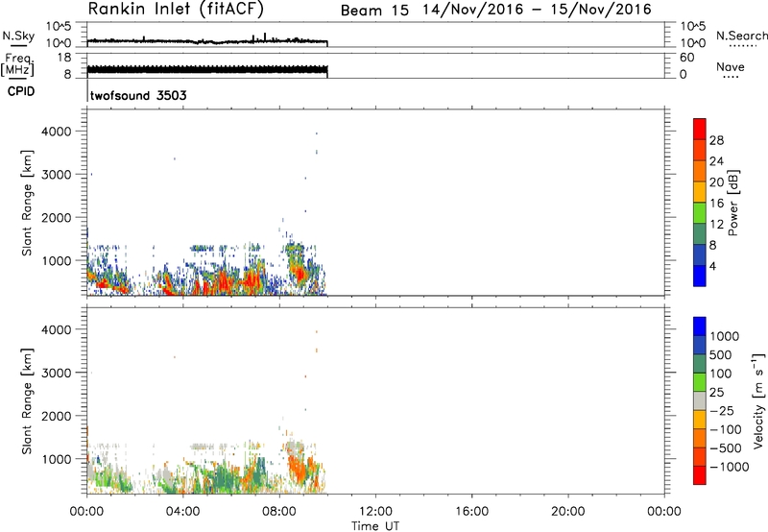
Task: Select the "Beam 15" label in the header
Action: (x=374, y=11)
